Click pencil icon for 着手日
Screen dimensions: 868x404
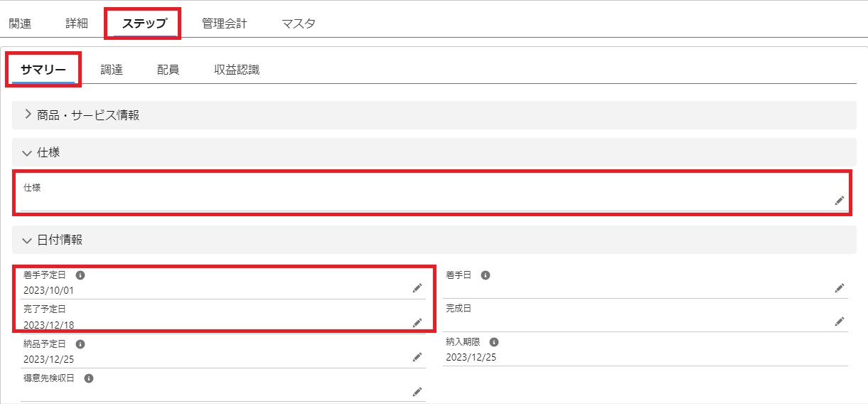[840, 288]
